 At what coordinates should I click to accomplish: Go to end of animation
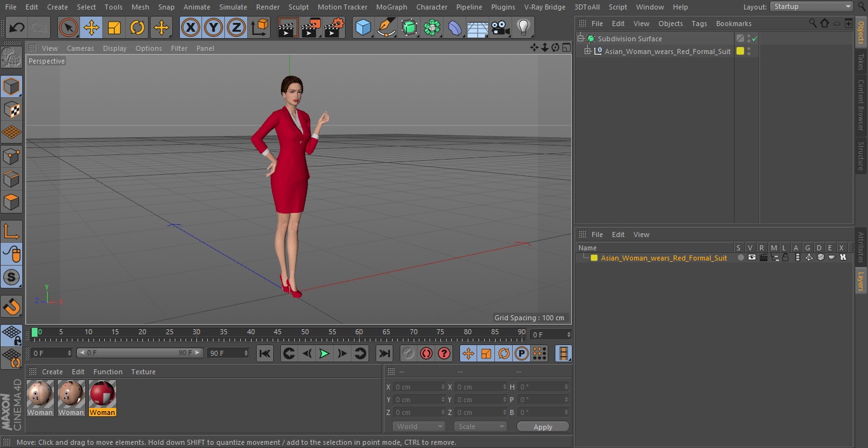(x=384, y=353)
